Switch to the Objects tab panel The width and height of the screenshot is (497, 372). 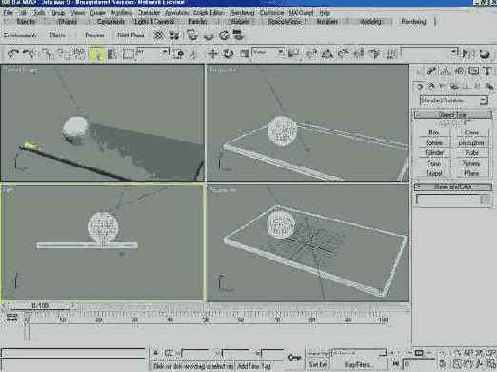point(25,22)
